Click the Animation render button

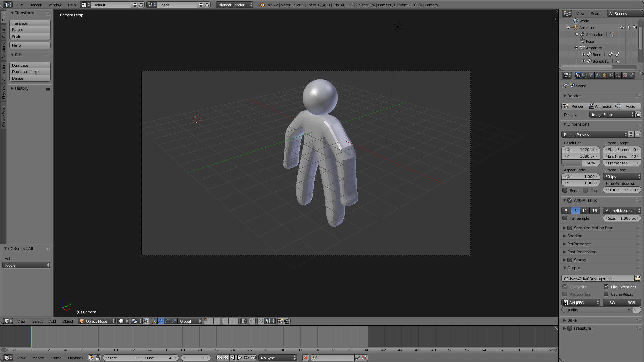[601, 106]
